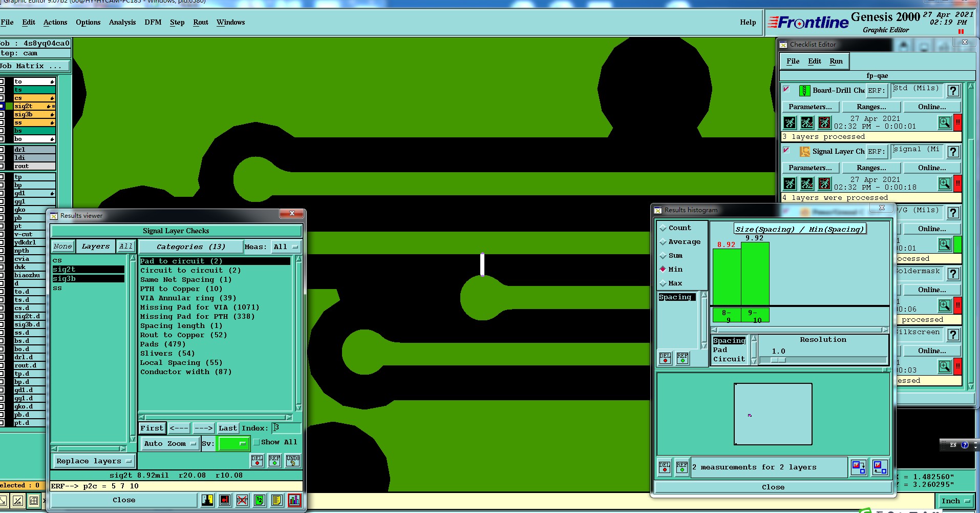Click the red alert indicator of Signal Layer check
This screenshot has height=513, width=980.
[x=957, y=183]
